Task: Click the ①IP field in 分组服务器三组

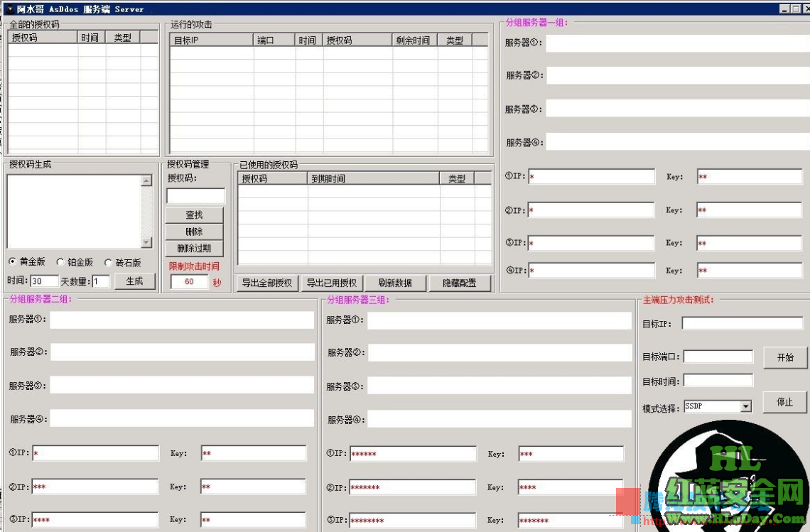Action: [x=414, y=454]
